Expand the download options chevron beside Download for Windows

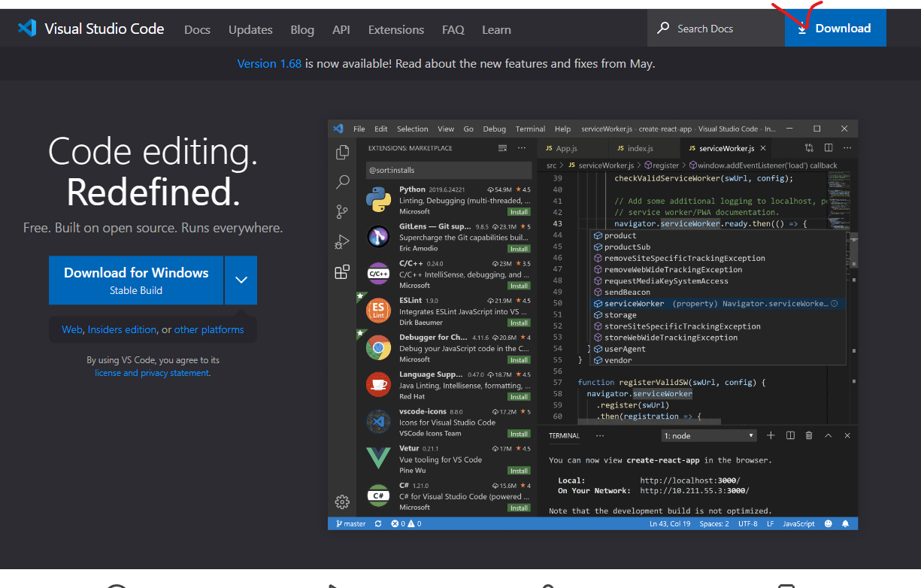click(241, 280)
